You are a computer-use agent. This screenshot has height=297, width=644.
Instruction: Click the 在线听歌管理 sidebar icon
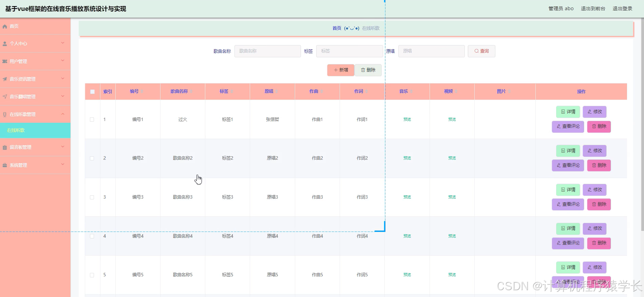click(5, 115)
